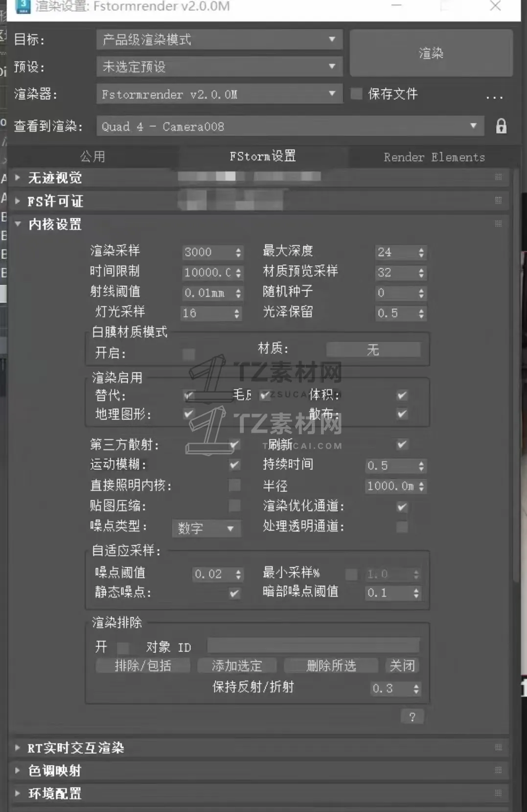Viewport: 527px width, 812px height.
Task: Click the 对象 ID input field
Action: [314, 646]
